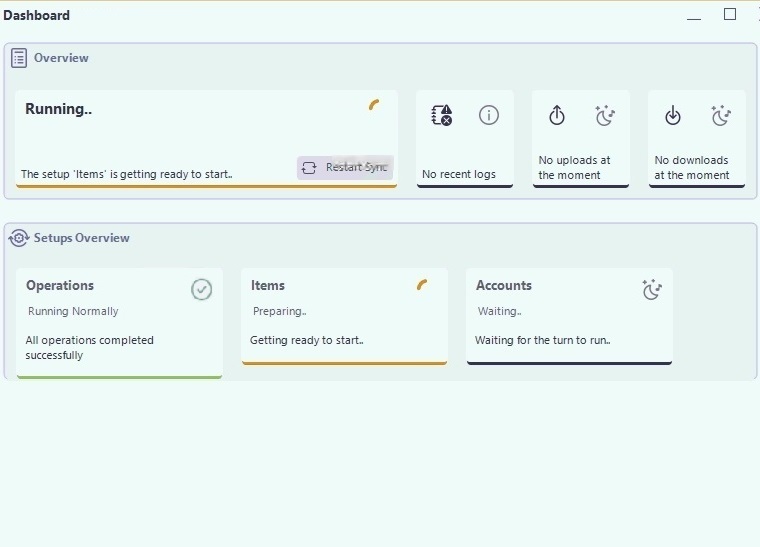Click the No recent logs text
Screen dimensions: 760x547
(x=459, y=174)
